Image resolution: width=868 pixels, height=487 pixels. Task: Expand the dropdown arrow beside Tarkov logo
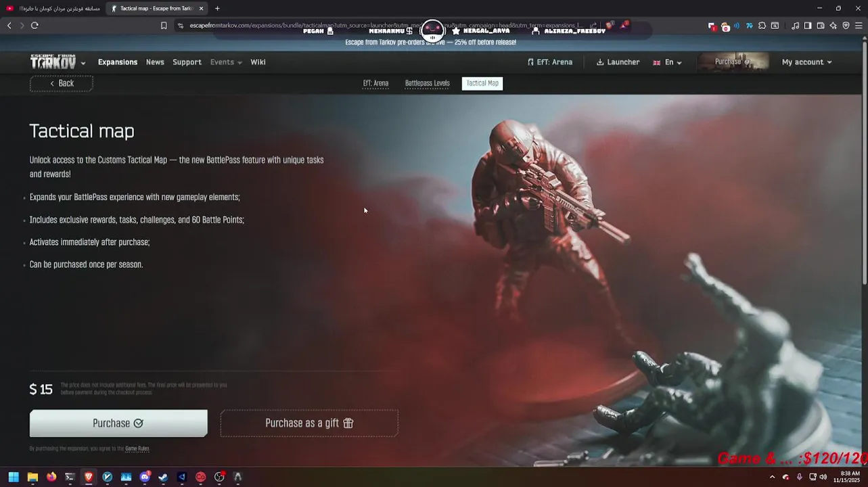(x=83, y=63)
